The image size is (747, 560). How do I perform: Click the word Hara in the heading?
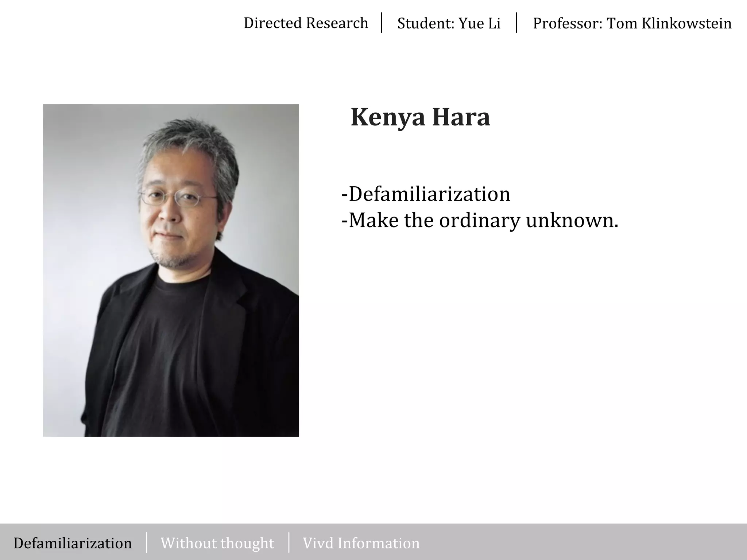tap(461, 117)
